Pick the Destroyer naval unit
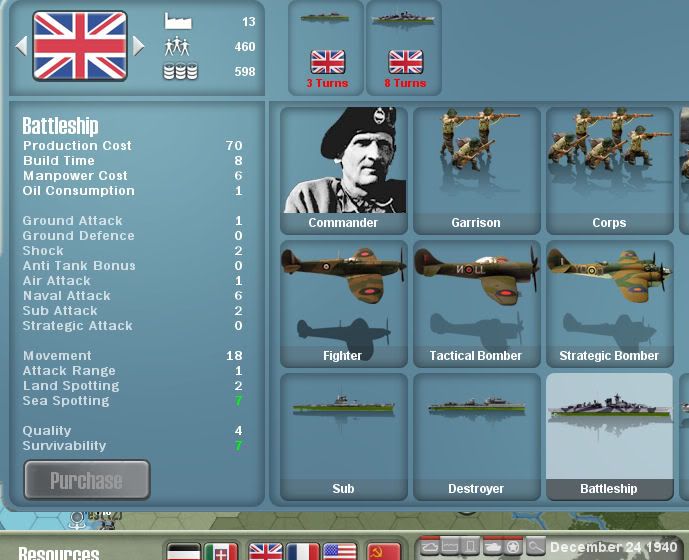689x560 pixels. point(476,436)
